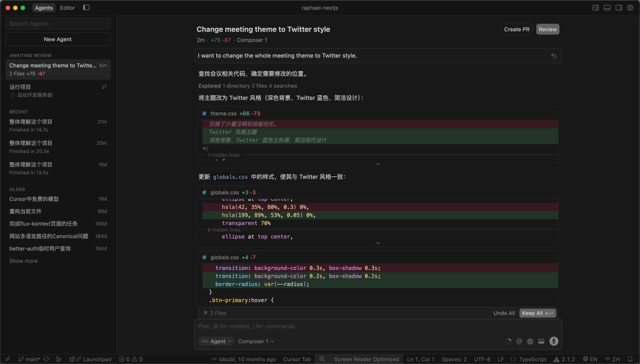This screenshot has width=640, height=364.
Task: Toggle the primary sidebar layout icon
Action: [596, 7]
